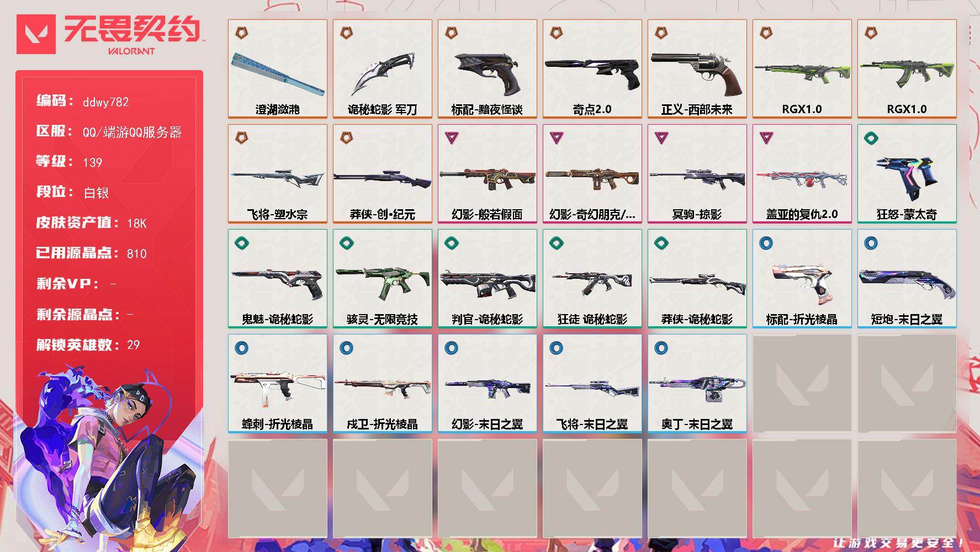The image size is (980, 552).
Task: Select the 鬼魅-诡秘蛇影 pistol skin
Action: point(278,279)
